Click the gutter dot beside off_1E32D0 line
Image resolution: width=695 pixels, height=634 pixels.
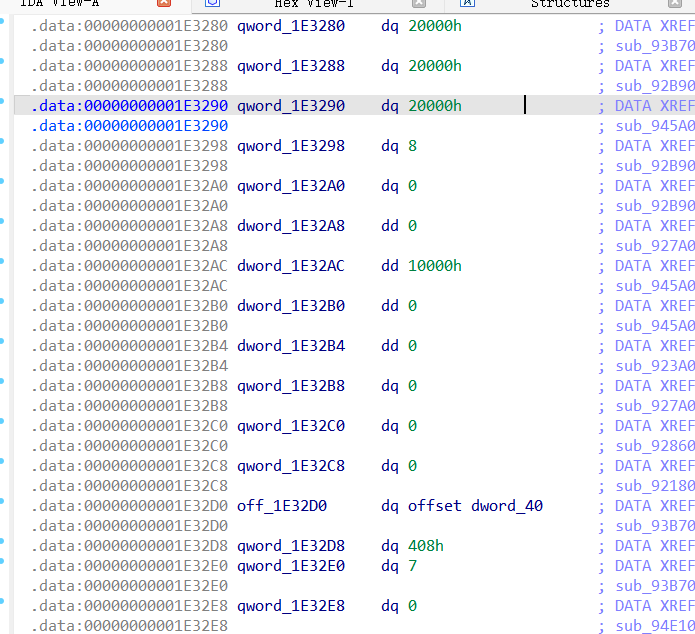5,505
